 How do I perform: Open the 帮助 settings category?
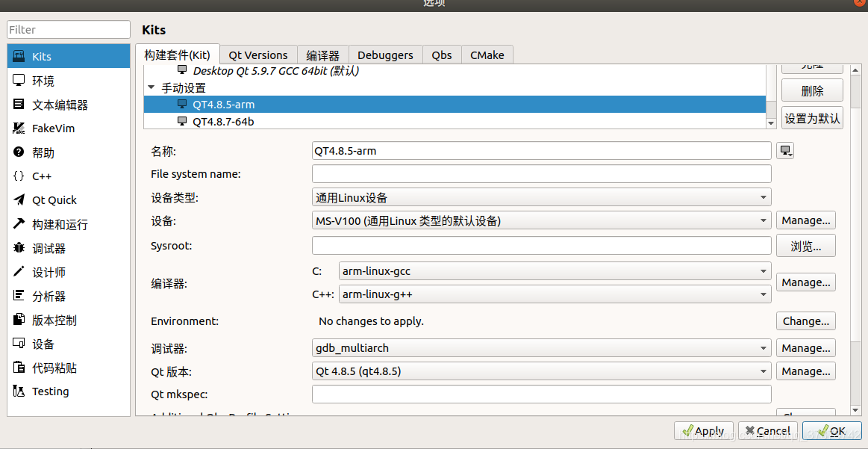[69, 152]
